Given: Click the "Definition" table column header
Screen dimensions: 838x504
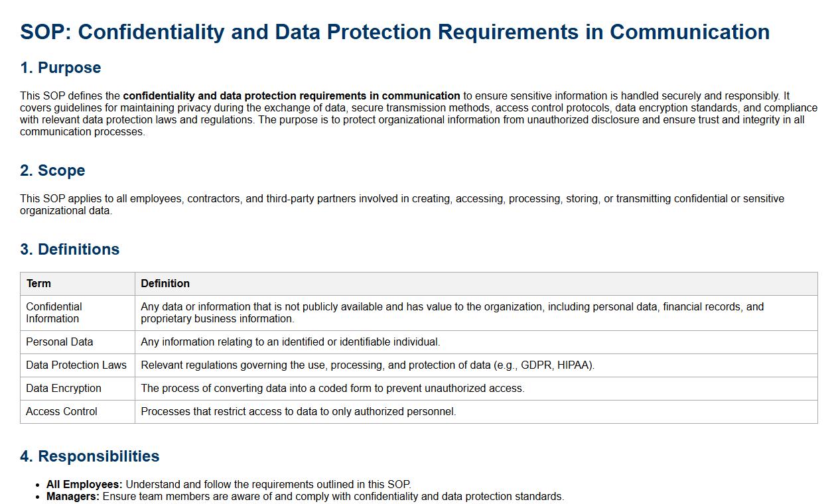Looking at the screenshot, I should (165, 283).
